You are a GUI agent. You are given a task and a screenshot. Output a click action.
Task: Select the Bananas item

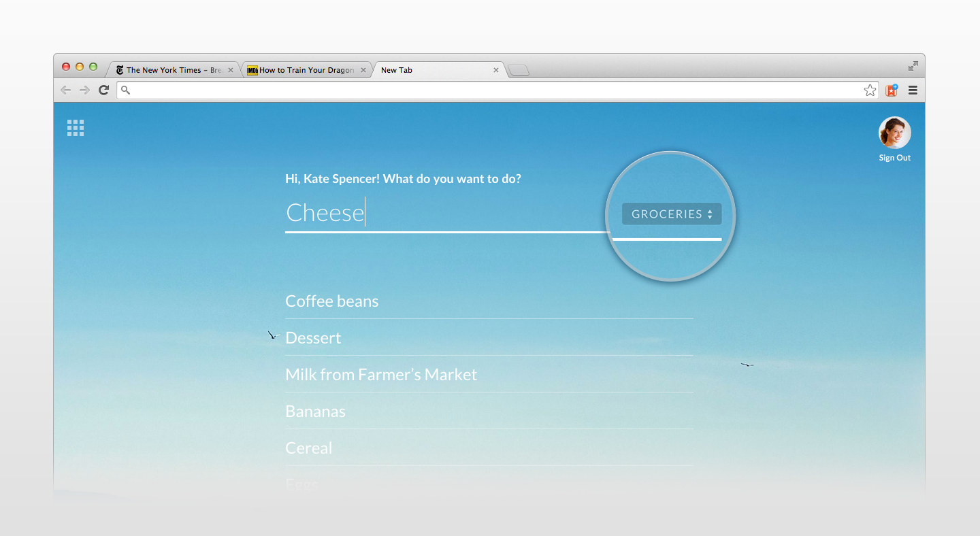pos(489,412)
